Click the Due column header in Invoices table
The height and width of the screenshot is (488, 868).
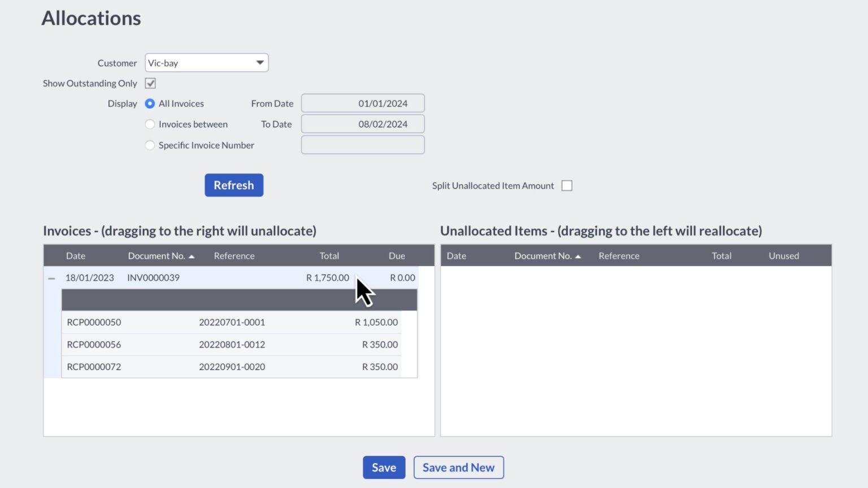tap(397, 255)
